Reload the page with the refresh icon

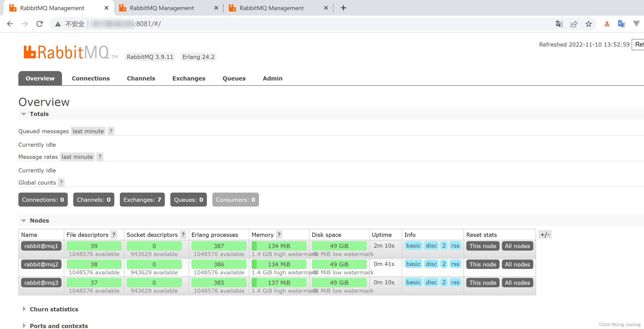(39, 24)
